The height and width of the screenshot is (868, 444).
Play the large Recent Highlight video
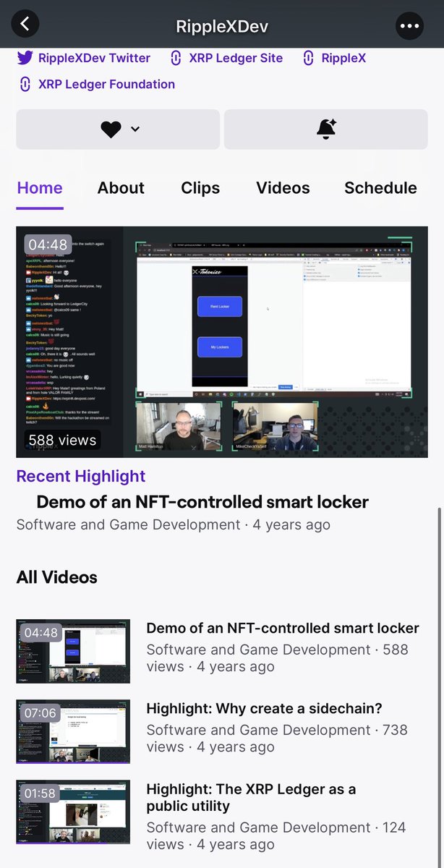coord(222,342)
